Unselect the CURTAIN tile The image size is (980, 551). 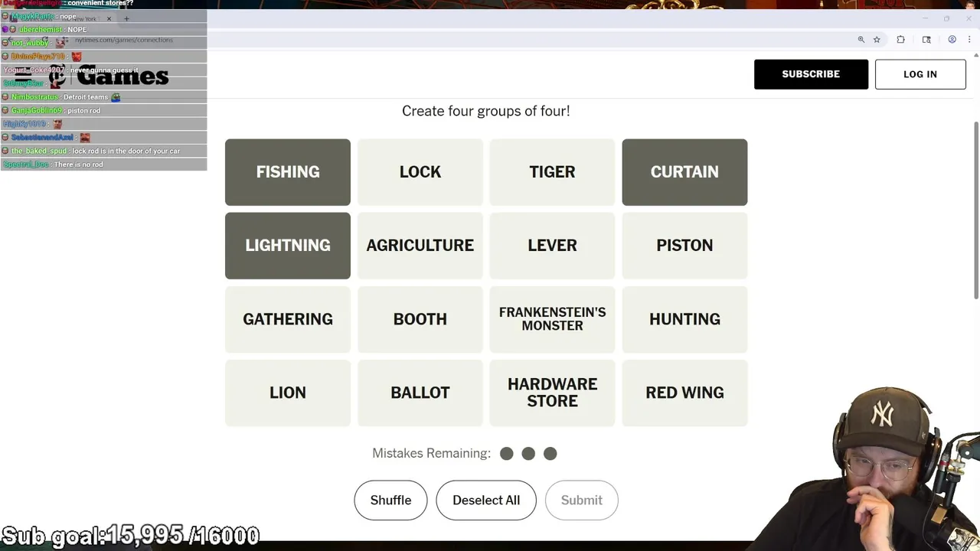point(684,172)
